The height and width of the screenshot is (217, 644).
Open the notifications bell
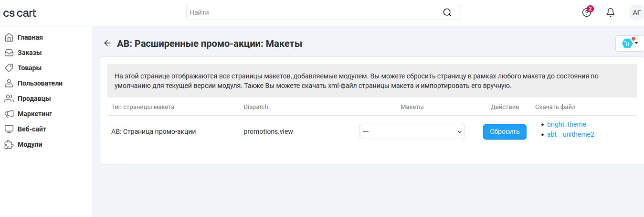[x=611, y=12]
